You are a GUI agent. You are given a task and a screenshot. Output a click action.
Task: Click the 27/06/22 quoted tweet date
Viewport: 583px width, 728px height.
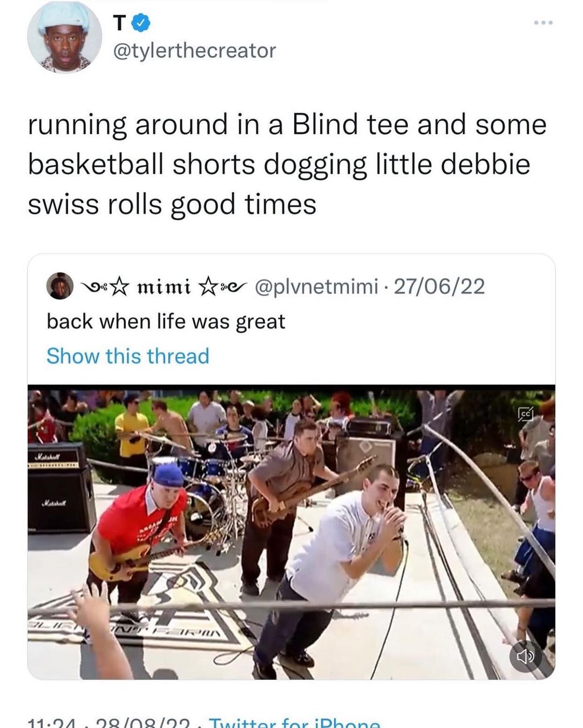(439, 287)
